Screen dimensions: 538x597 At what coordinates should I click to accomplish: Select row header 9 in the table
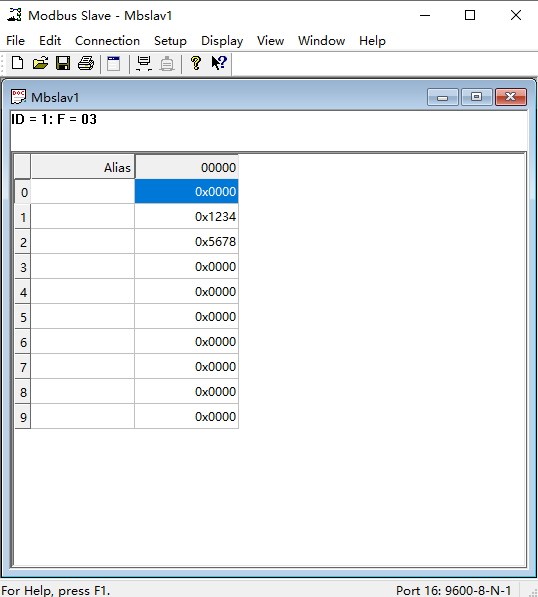(23, 417)
